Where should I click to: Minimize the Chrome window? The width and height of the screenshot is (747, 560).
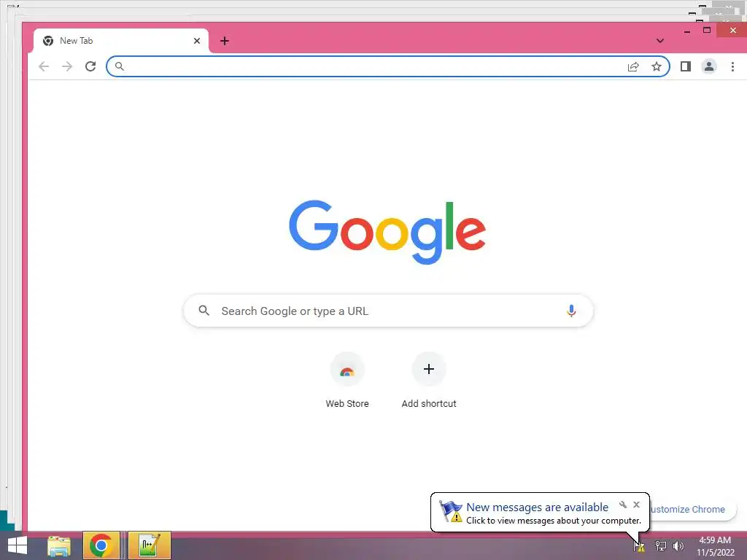pyautogui.click(x=687, y=31)
